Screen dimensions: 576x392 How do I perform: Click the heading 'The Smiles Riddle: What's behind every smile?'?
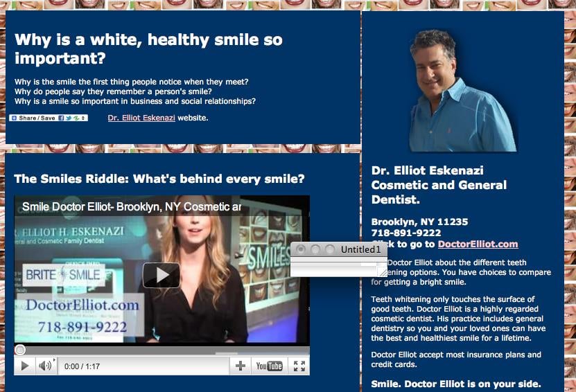coord(159,179)
